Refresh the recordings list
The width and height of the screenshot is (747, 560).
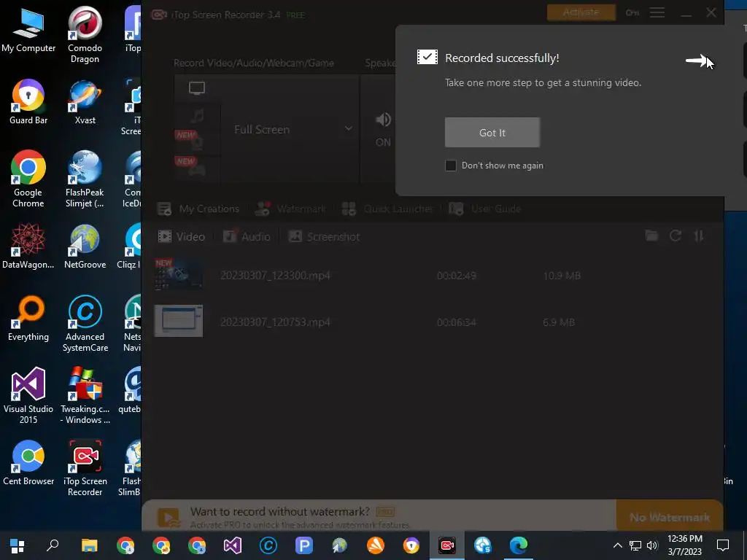pyautogui.click(x=675, y=236)
